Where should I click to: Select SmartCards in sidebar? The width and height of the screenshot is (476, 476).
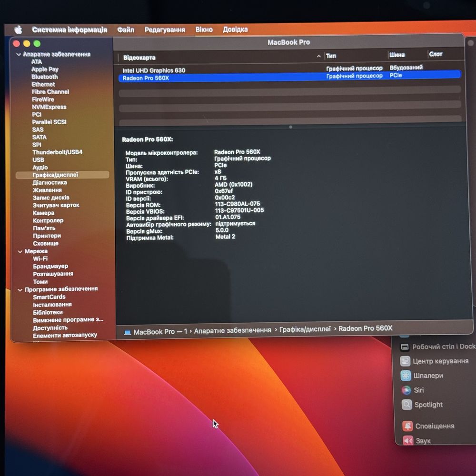click(49, 297)
